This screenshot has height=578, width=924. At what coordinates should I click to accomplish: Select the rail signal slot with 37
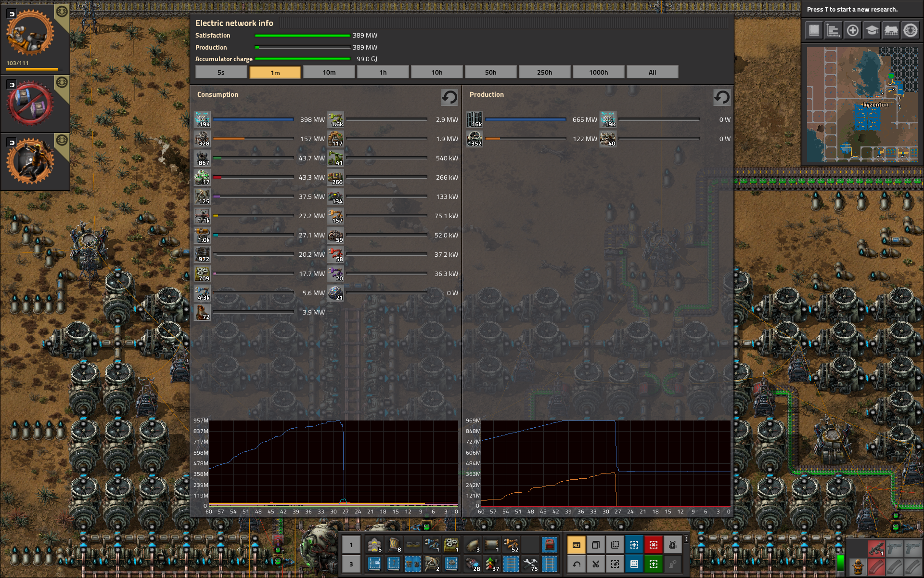click(x=491, y=564)
